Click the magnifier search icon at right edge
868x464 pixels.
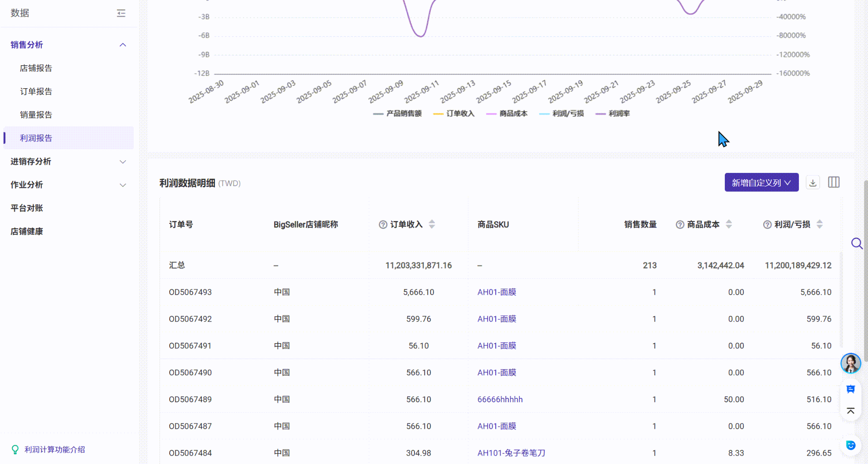pos(857,243)
